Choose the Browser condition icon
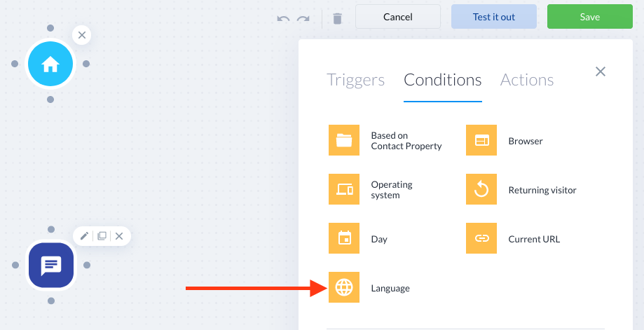Viewport: 644px width, 330px height. click(x=481, y=140)
